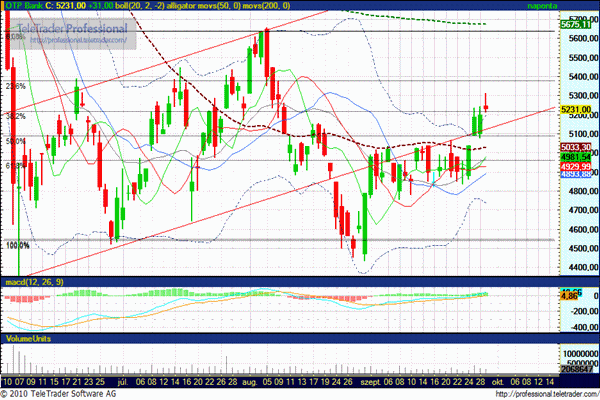This screenshot has width=600, height=400.
Task: Click the 100.0% Fibonacci level label
Action: tap(18, 245)
